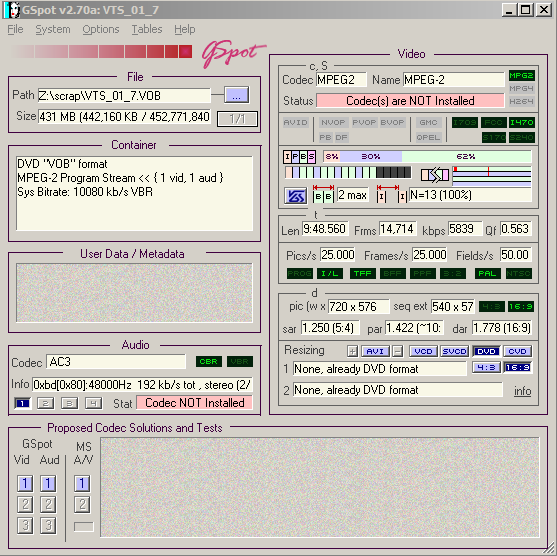The width and height of the screenshot is (557, 556).
Task: Click GSpot Vid solution 1 button
Action: pyautogui.click(x=25, y=484)
